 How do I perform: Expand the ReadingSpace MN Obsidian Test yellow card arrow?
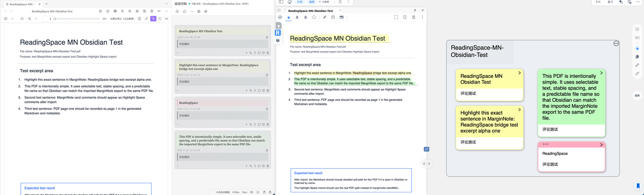(x=520, y=73)
